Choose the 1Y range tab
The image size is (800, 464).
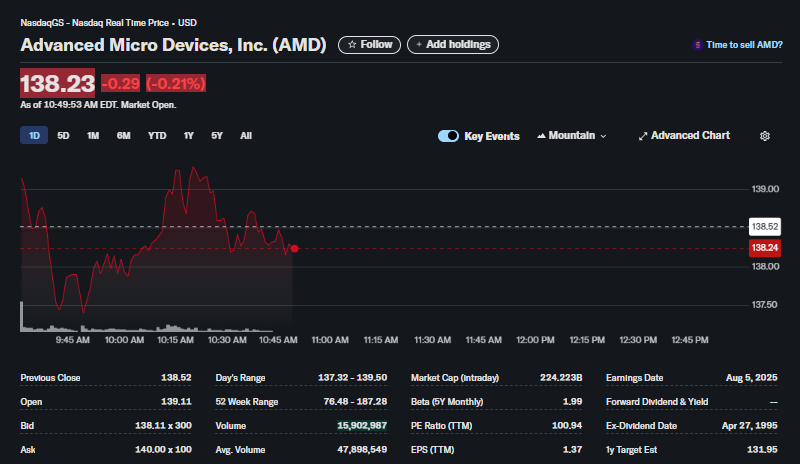(x=189, y=135)
